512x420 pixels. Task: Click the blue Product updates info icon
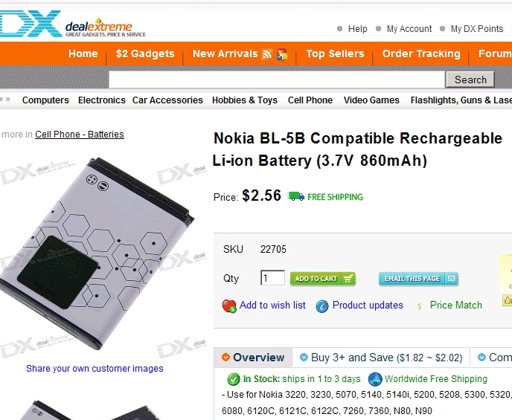point(322,306)
